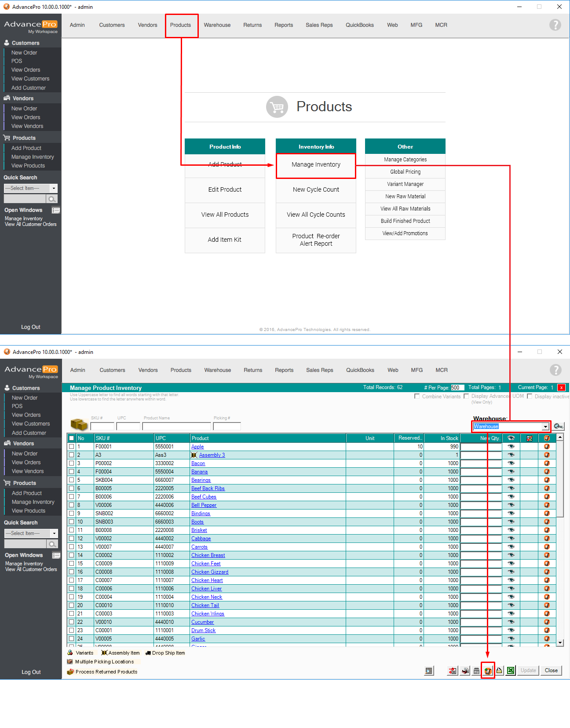
Task: Click the eye icon in the Apple row
Action: coord(511,447)
